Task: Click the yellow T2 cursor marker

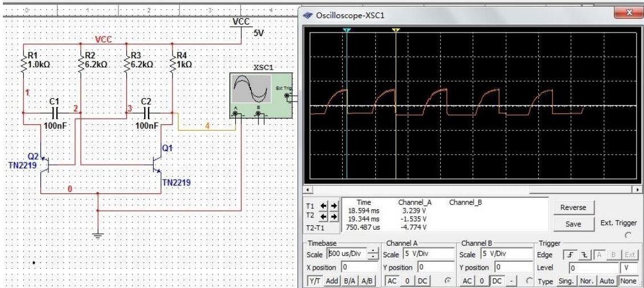Action: [396, 30]
